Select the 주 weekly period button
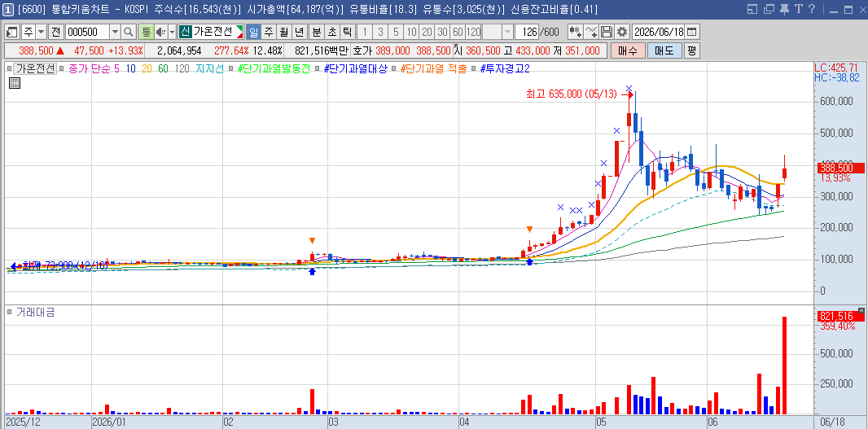868x429 pixels. [269, 32]
